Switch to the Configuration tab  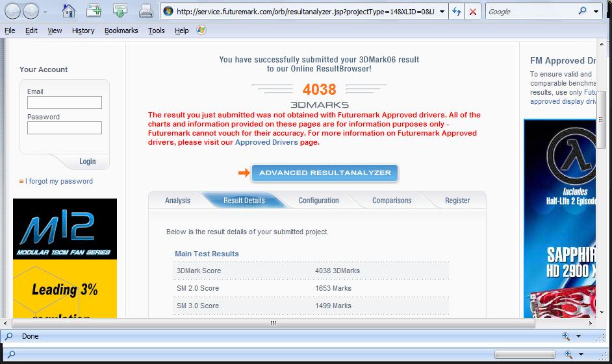pyautogui.click(x=318, y=200)
